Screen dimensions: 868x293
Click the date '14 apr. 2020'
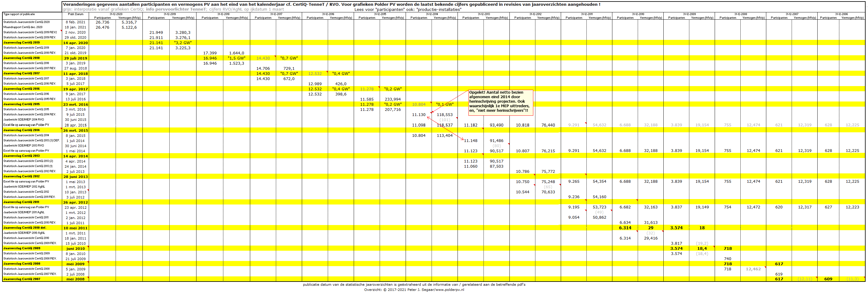[75, 43]
